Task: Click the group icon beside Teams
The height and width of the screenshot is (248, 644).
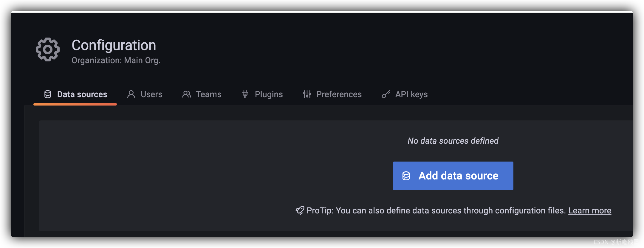Action: pos(187,94)
